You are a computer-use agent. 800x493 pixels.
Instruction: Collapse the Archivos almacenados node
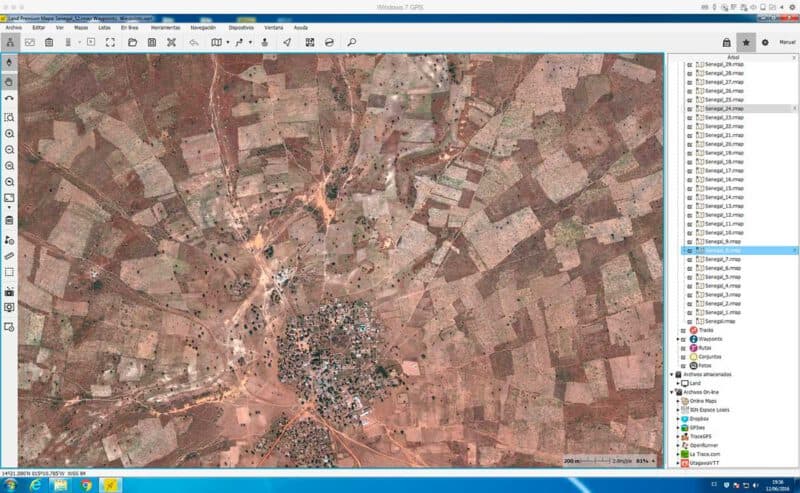tap(672, 375)
